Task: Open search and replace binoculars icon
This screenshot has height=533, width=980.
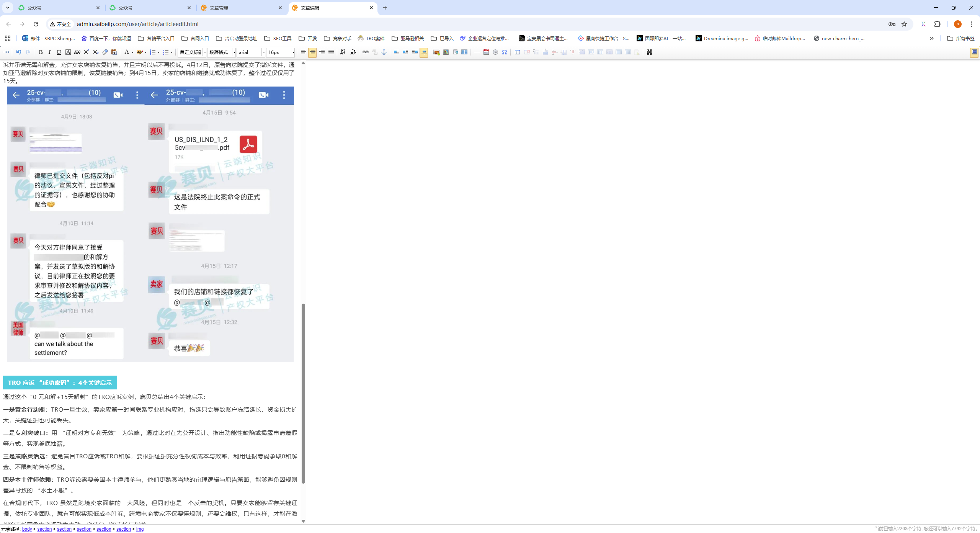Action: coord(649,52)
